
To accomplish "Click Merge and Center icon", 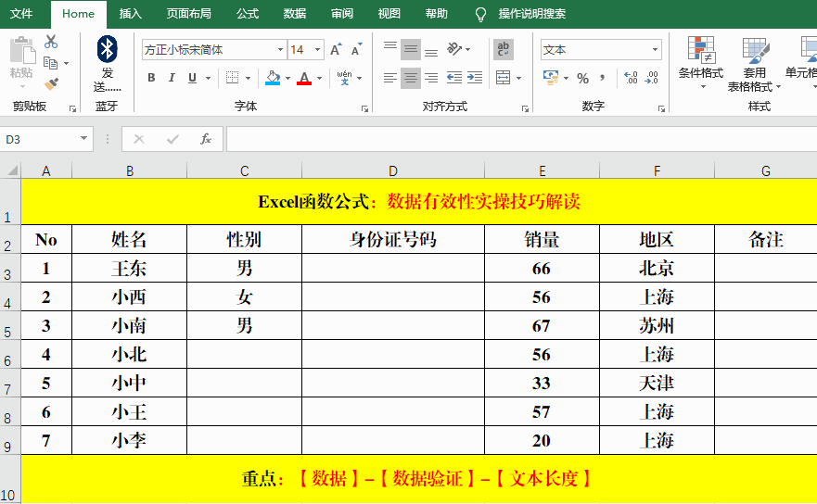I will click(503, 78).
